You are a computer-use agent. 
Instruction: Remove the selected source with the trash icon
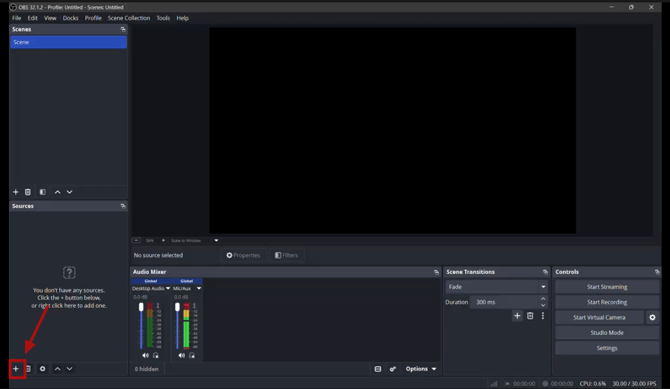tap(28, 368)
